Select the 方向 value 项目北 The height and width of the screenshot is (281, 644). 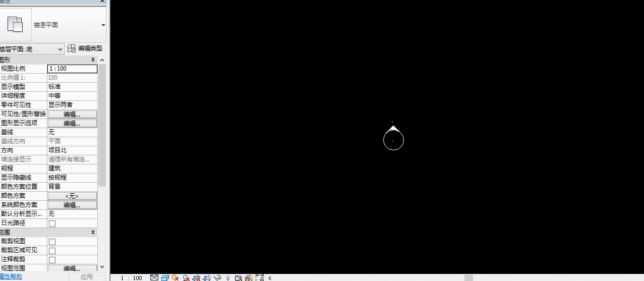pos(72,150)
